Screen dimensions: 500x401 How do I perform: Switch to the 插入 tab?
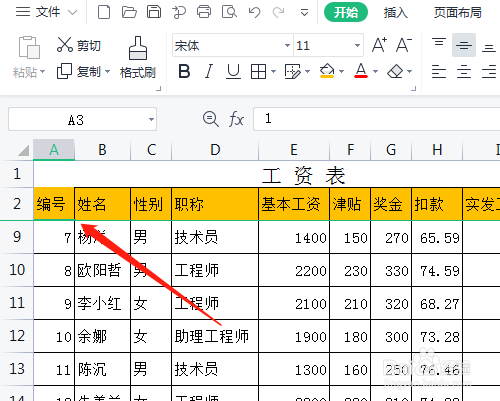pos(395,13)
